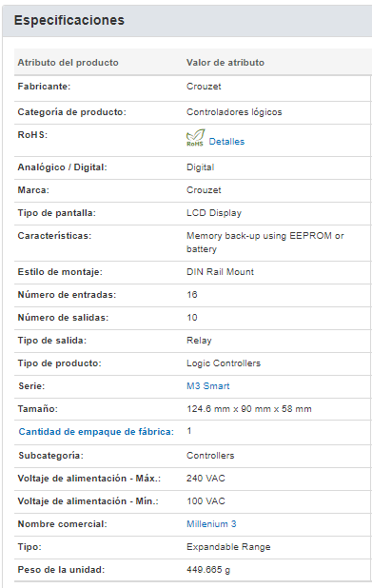Select the 240 VAC maximum voltage value
Screen dimensions: 372x588
(x=206, y=479)
